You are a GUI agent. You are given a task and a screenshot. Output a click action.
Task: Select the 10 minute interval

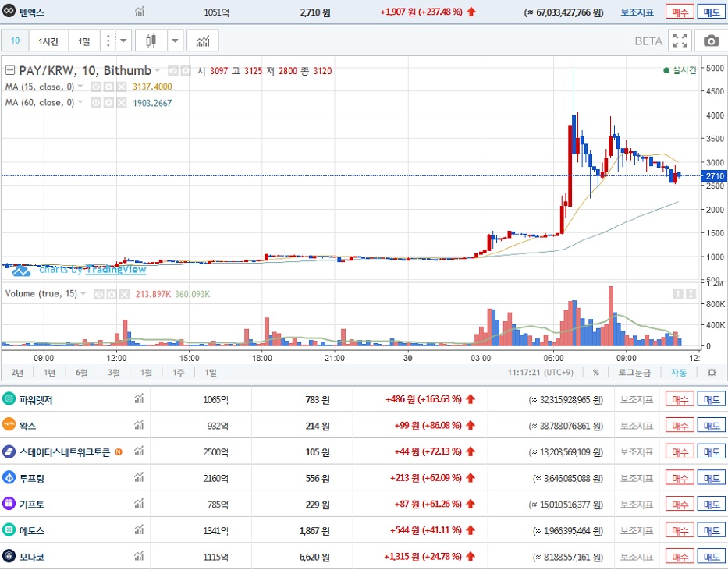point(16,41)
